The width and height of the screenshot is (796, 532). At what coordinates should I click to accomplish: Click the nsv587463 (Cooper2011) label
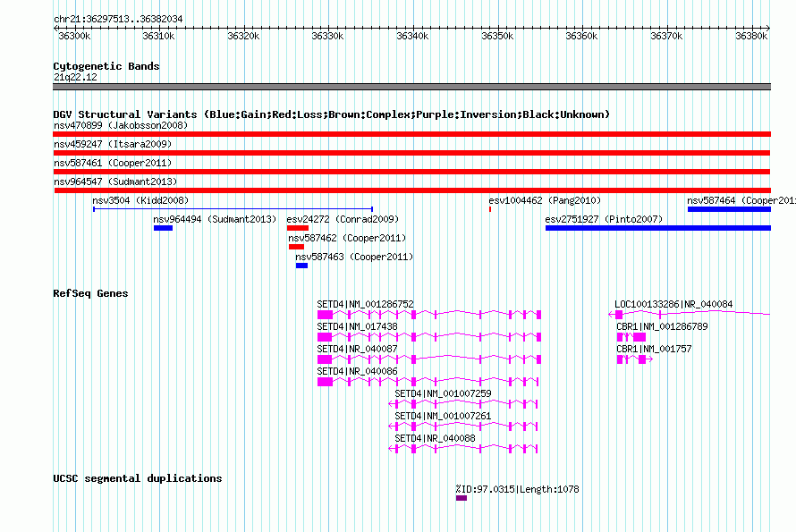(354, 257)
